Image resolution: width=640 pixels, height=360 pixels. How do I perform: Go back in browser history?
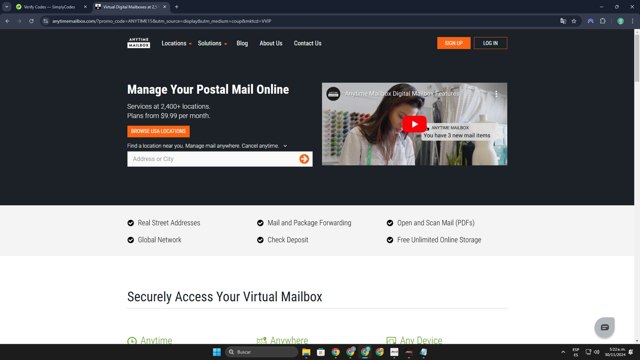click(x=7, y=21)
